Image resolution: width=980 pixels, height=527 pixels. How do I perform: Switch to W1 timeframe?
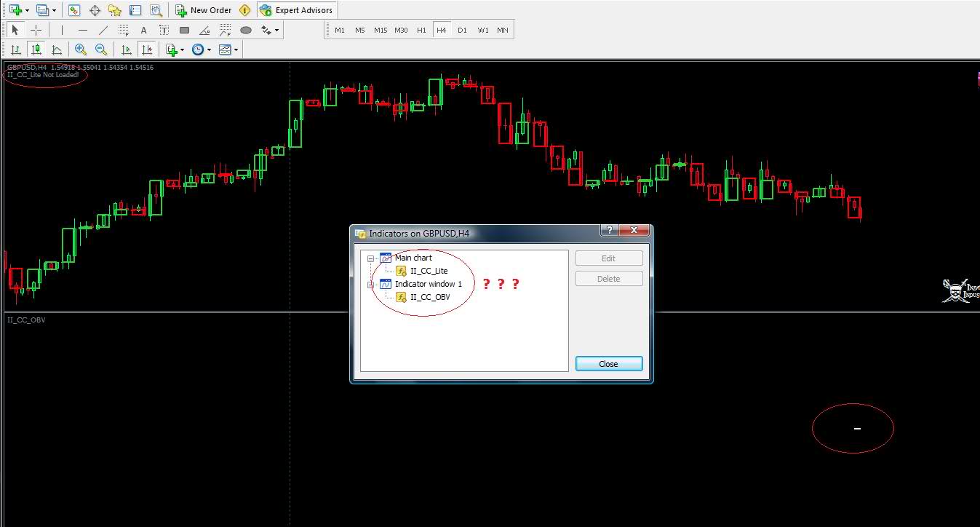pyautogui.click(x=482, y=30)
